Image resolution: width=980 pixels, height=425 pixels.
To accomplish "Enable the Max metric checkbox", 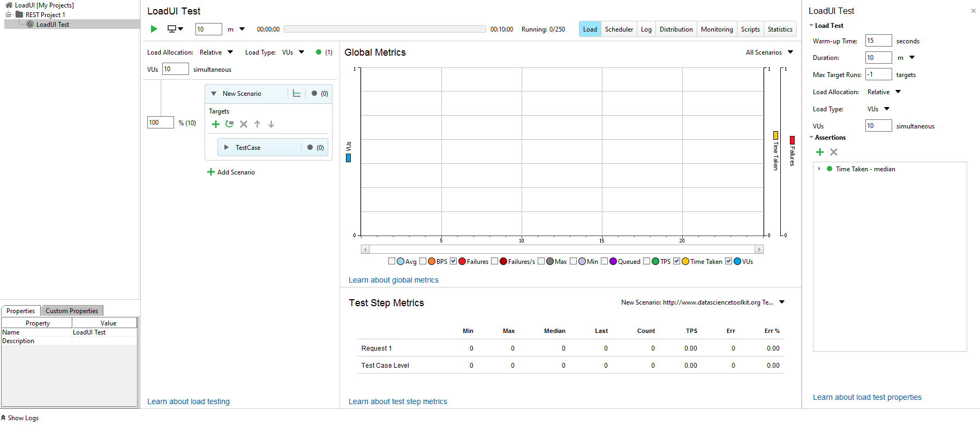I will (541, 261).
